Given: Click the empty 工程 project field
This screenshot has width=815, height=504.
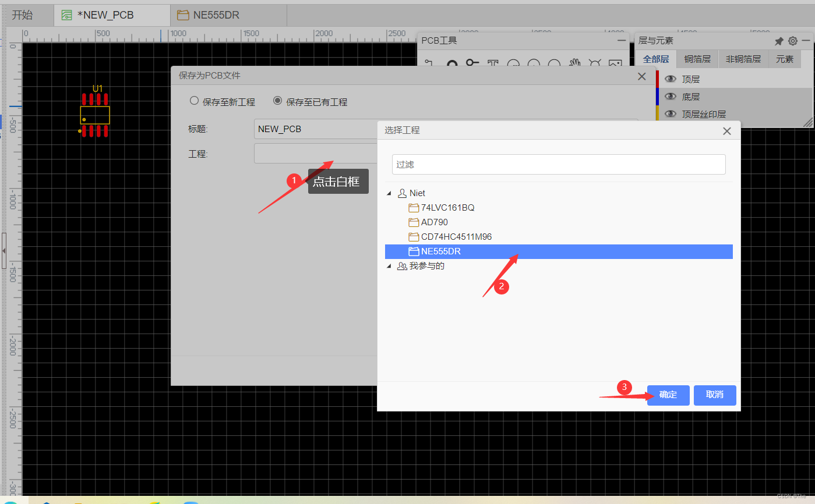Looking at the screenshot, I should [x=316, y=154].
